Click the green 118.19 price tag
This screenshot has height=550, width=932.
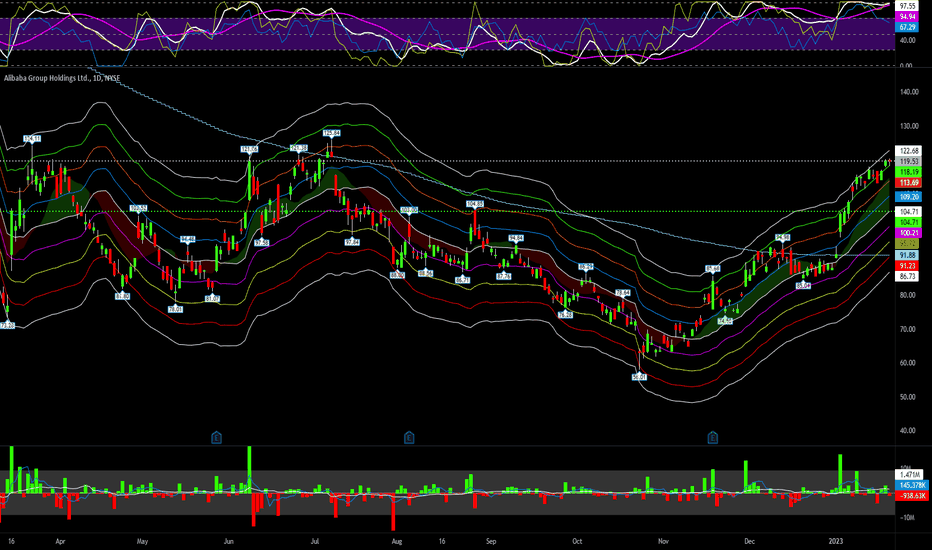(909, 172)
